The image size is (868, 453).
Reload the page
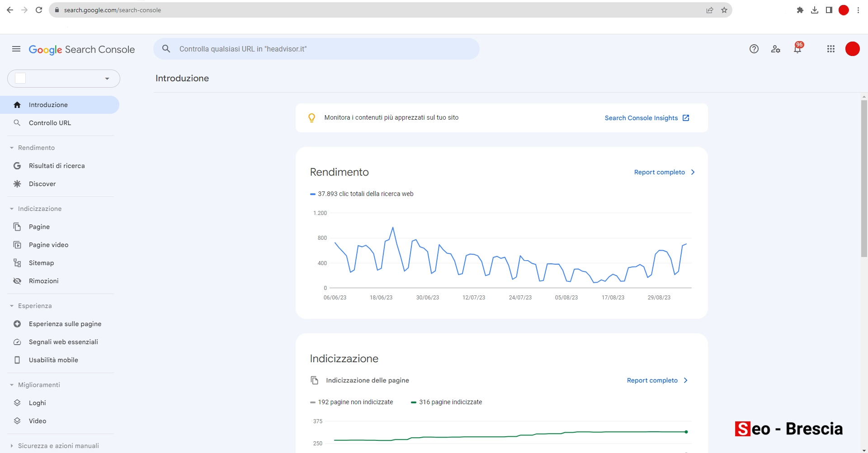(x=39, y=10)
